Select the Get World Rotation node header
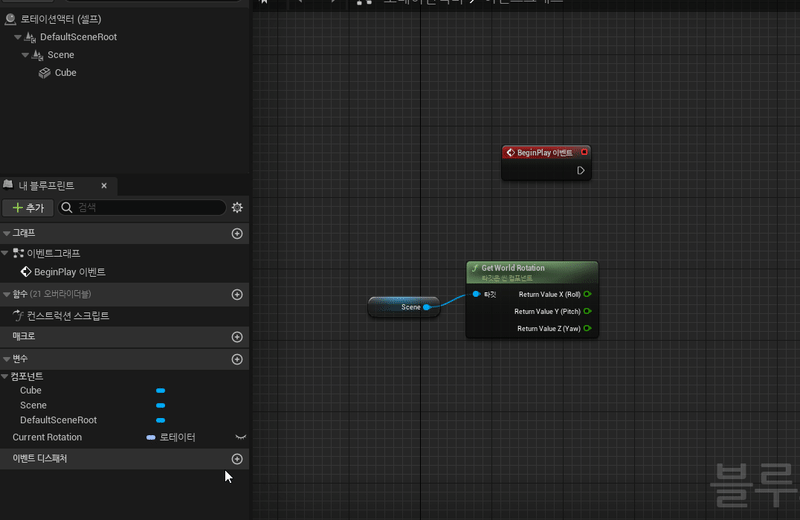Viewport: 800px width, 520px height. (x=532, y=273)
